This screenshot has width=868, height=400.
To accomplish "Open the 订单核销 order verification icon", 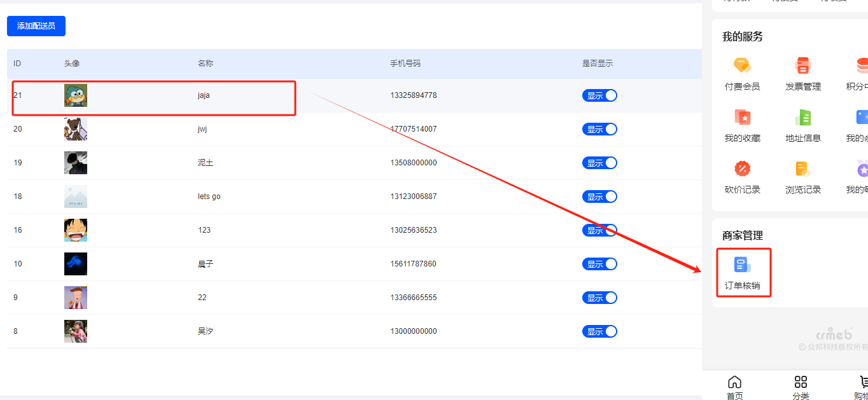I will pos(742,265).
